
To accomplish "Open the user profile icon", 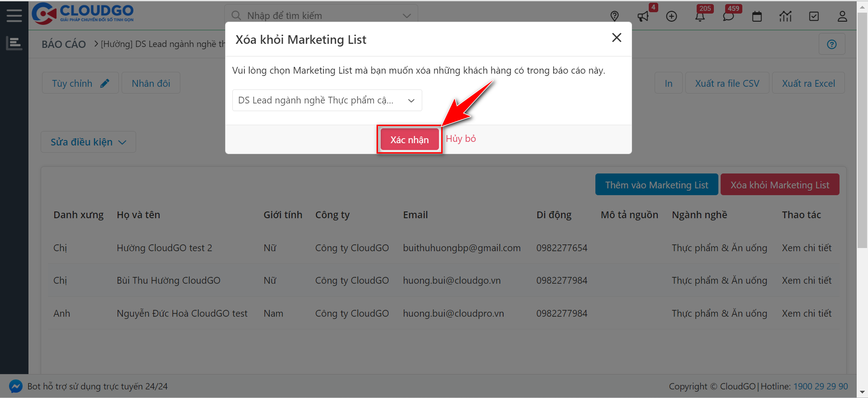I will coord(842,17).
